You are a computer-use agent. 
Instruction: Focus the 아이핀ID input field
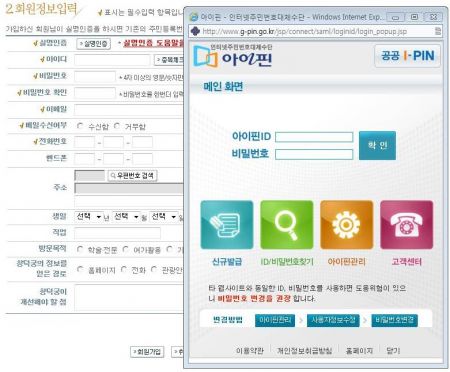click(x=314, y=137)
